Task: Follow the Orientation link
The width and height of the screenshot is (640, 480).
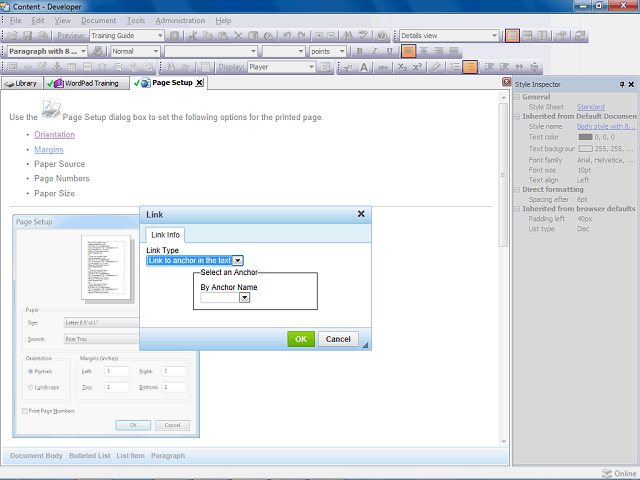Action: (54, 135)
